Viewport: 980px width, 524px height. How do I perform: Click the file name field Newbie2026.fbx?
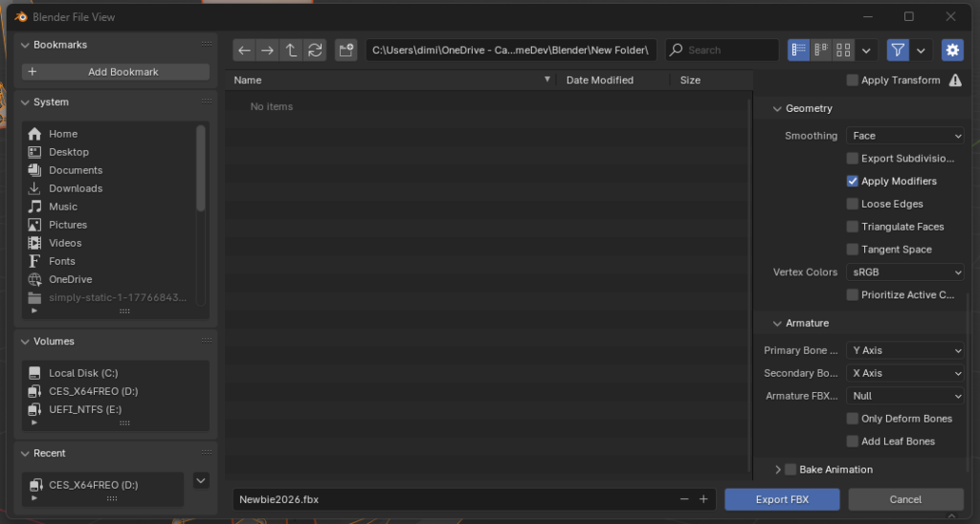tap(450, 499)
